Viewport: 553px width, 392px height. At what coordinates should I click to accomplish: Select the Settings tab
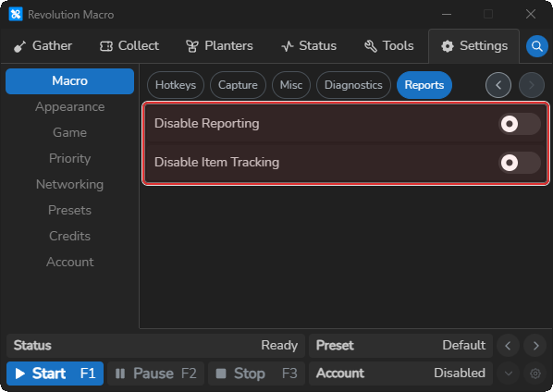474,46
